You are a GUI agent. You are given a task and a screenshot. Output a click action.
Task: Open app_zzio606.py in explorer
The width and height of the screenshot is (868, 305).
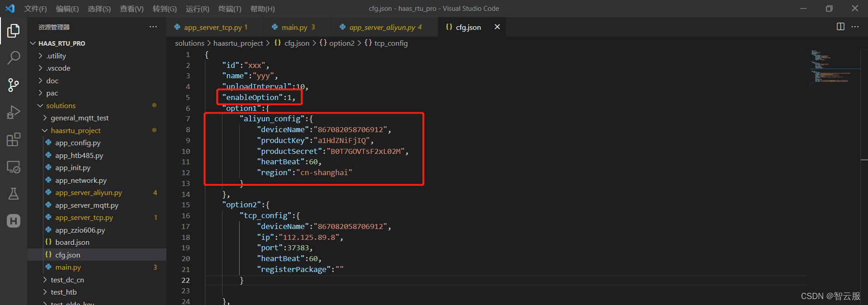[97, 230]
